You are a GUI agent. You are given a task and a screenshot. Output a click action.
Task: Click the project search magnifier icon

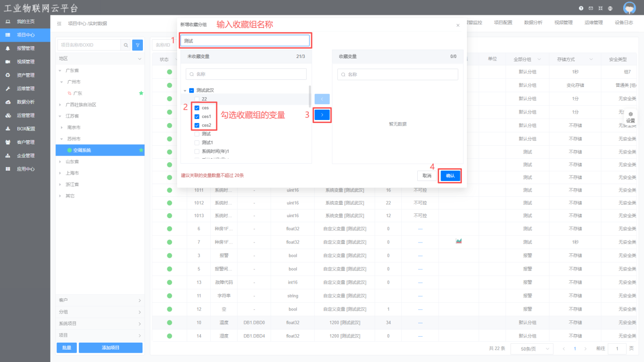pos(126,45)
